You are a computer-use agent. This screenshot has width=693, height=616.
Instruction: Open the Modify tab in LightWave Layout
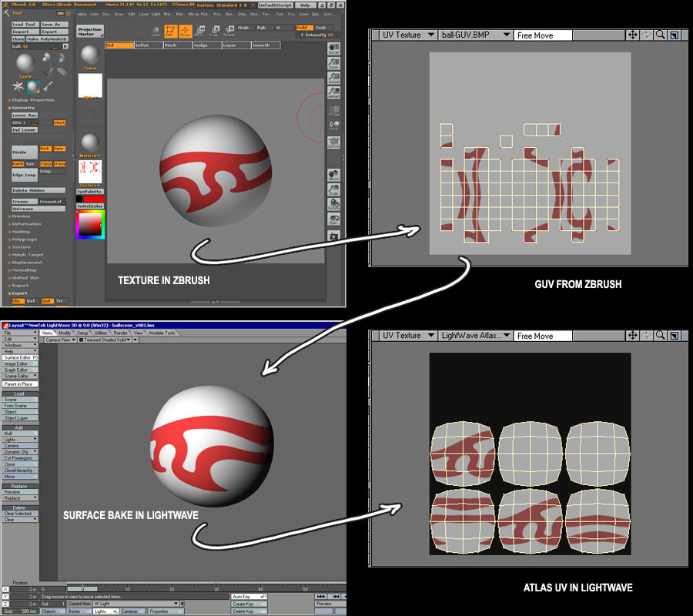[65, 333]
